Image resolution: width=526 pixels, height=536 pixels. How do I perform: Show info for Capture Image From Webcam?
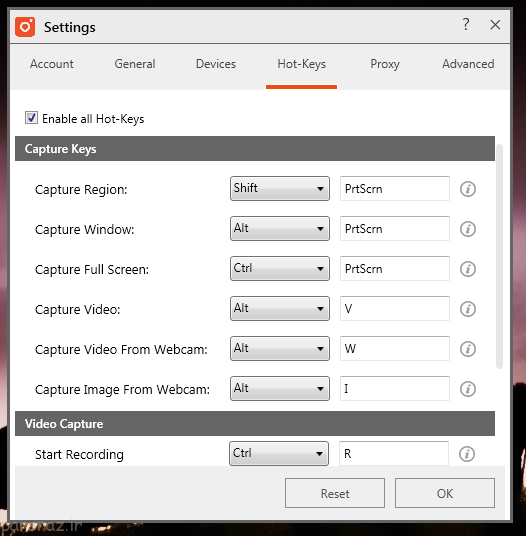[468, 389]
